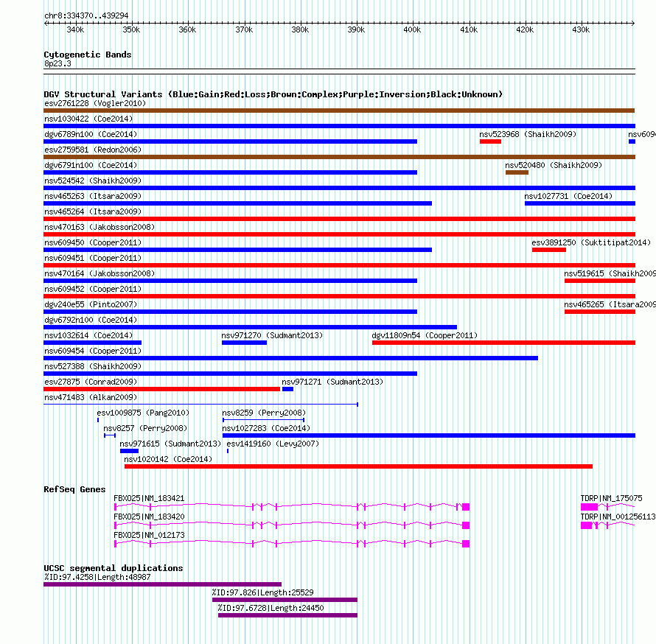Click the 400k ruler position marker
The height and width of the screenshot is (644, 656).
(412, 29)
